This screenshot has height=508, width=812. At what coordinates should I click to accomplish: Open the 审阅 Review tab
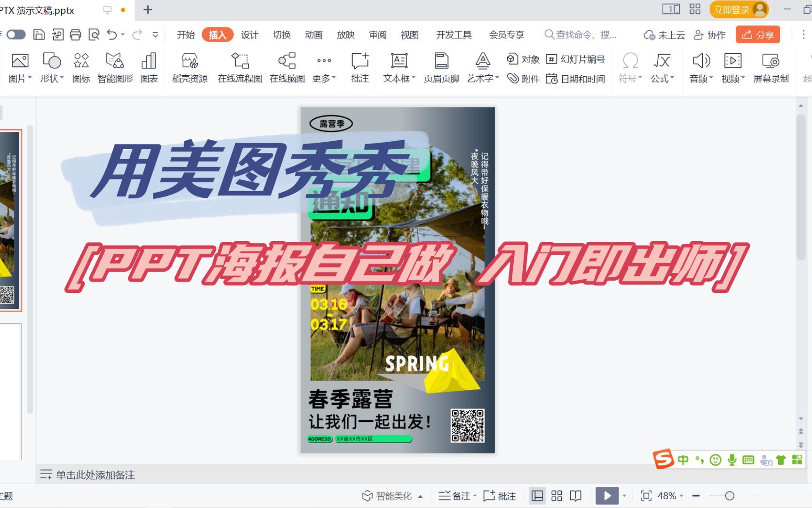(x=378, y=35)
